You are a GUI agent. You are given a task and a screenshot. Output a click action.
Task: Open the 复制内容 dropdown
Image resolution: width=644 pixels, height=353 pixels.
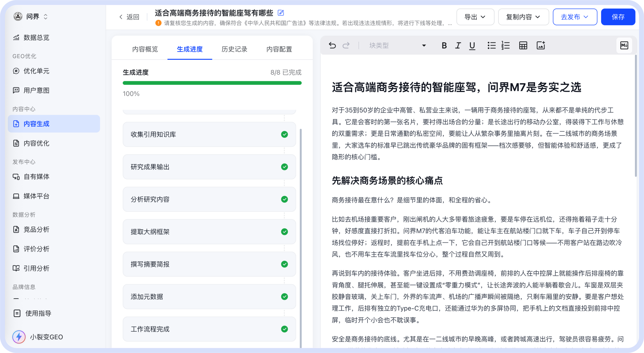(x=523, y=17)
